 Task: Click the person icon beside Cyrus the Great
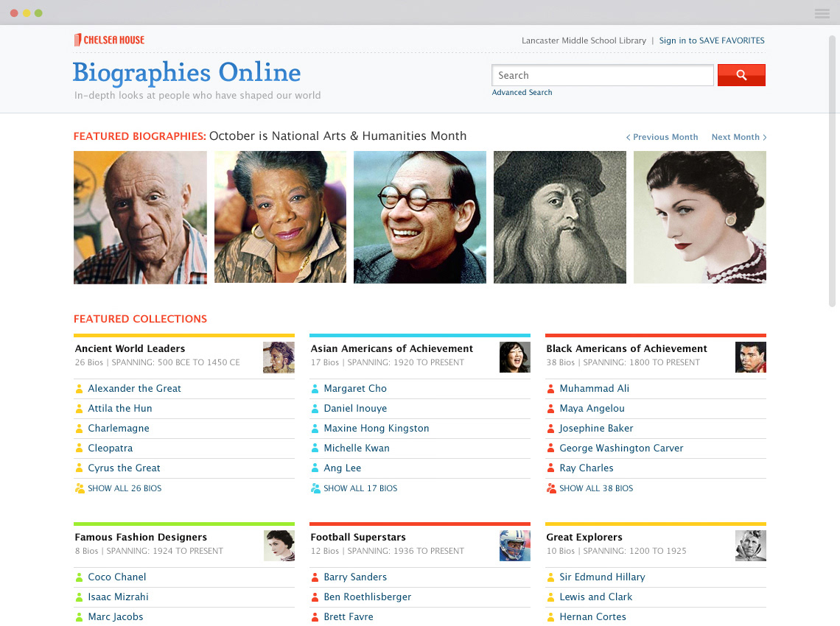click(x=80, y=468)
